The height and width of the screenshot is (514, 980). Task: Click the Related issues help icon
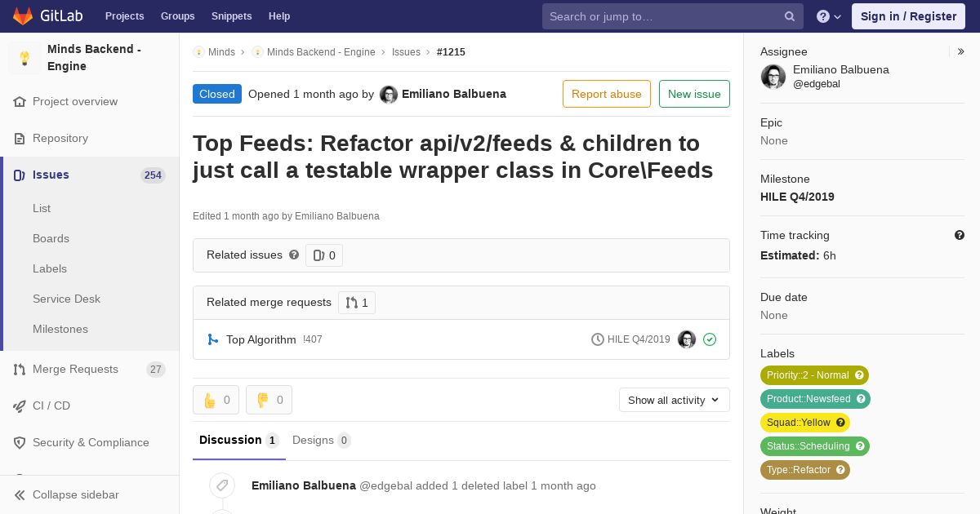pos(294,255)
